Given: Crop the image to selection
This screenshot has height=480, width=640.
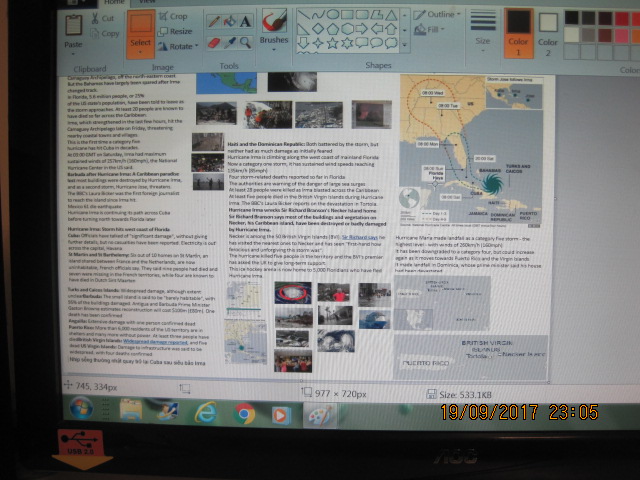Looking at the screenshot, I should pyautogui.click(x=173, y=16).
